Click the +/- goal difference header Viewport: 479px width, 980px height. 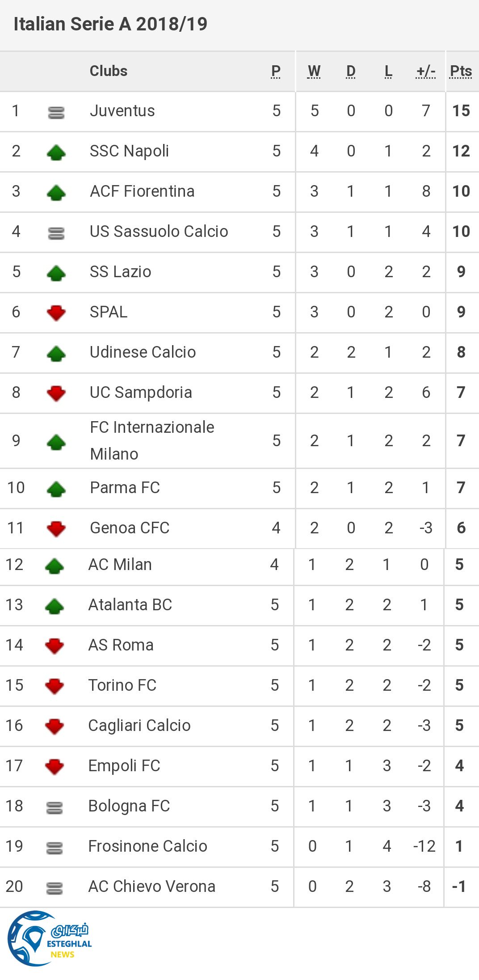pos(425,71)
